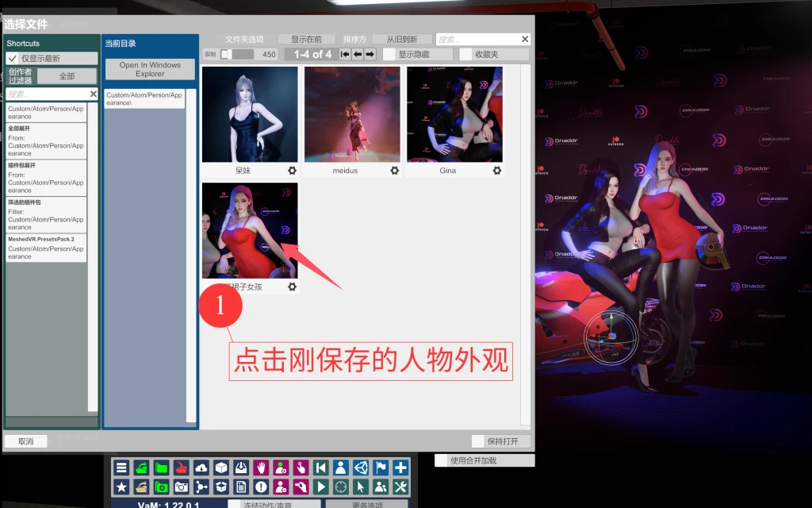Screen dimensions: 812x508
Task: Select the pink hand tool icon
Action: click(x=260, y=468)
